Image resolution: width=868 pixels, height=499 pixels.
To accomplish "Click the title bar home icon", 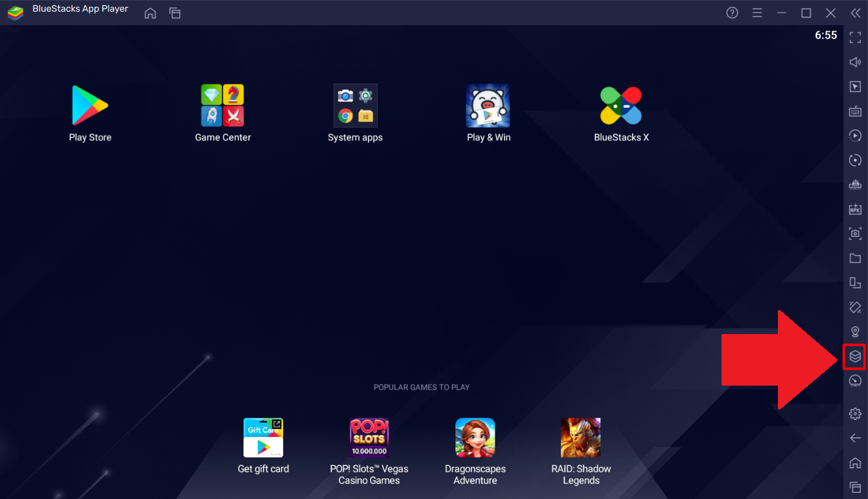I will (x=150, y=13).
